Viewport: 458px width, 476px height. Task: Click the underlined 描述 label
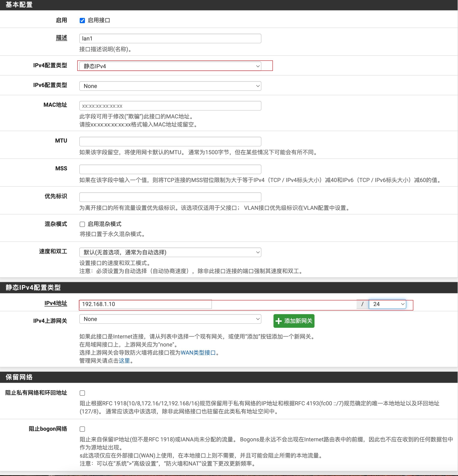coord(61,38)
